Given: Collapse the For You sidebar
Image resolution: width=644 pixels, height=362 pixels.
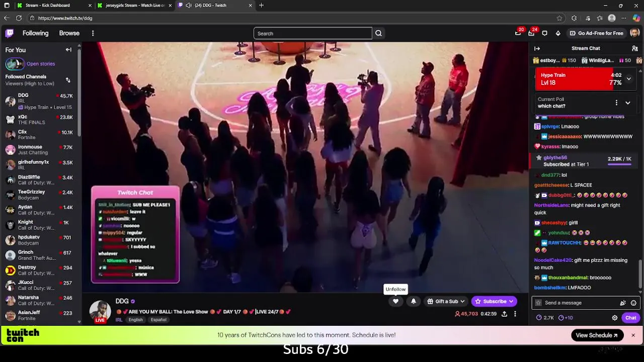Looking at the screenshot, I should point(68,50).
